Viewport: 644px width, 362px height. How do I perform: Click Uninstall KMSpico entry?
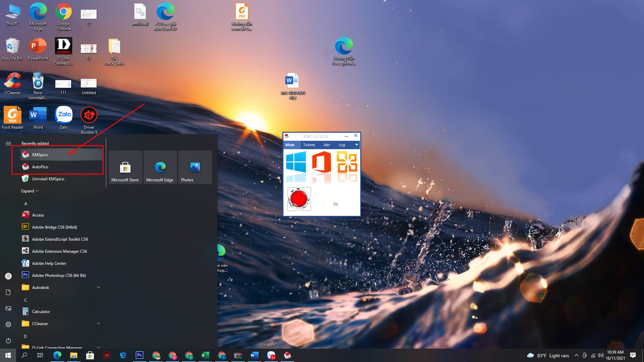pyautogui.click(x=48, y=179)
